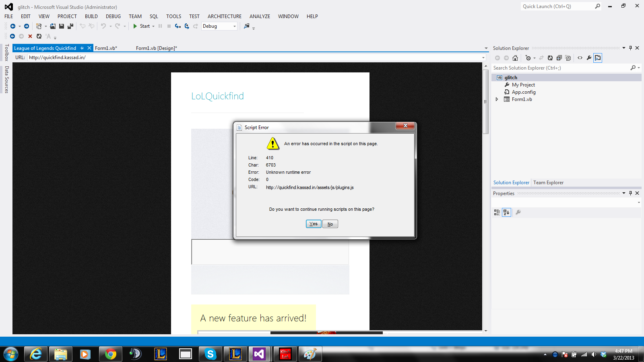Click the New Project toolbar icon
The width and height of the screenshot is (644, 362).
[39, 26]
